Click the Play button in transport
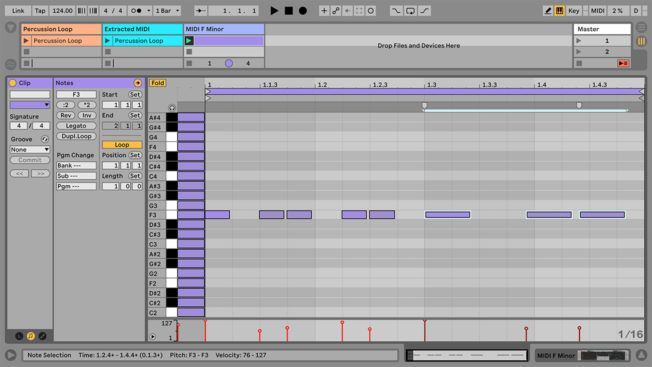The height and width of the screenshot is (367, 652). pos(274,11)
